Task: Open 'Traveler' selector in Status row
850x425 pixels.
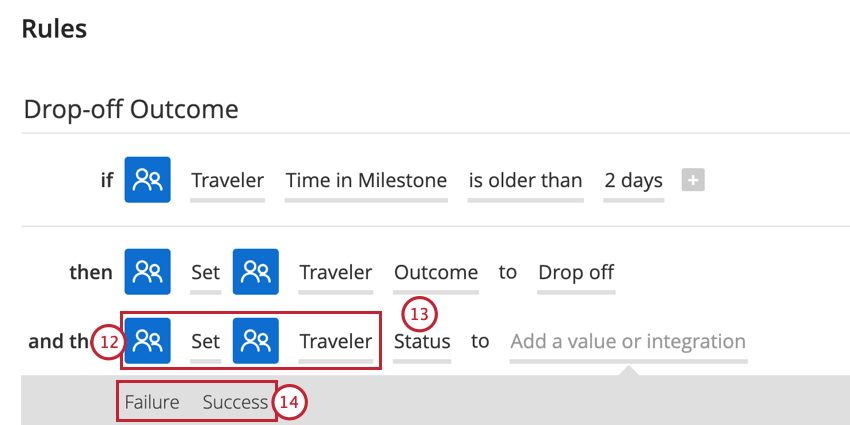Action: pos(336,342)
